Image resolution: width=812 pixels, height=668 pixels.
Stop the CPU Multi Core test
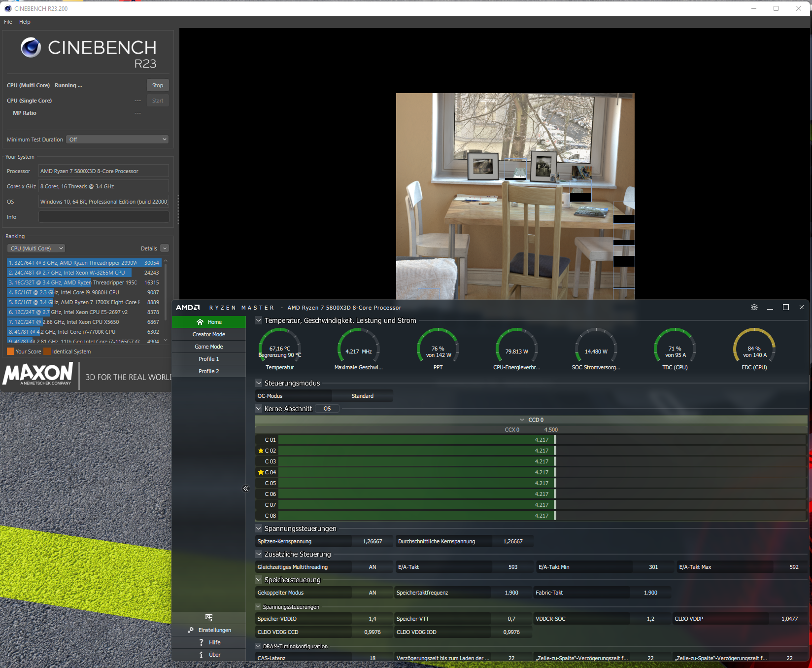[158, 85]
